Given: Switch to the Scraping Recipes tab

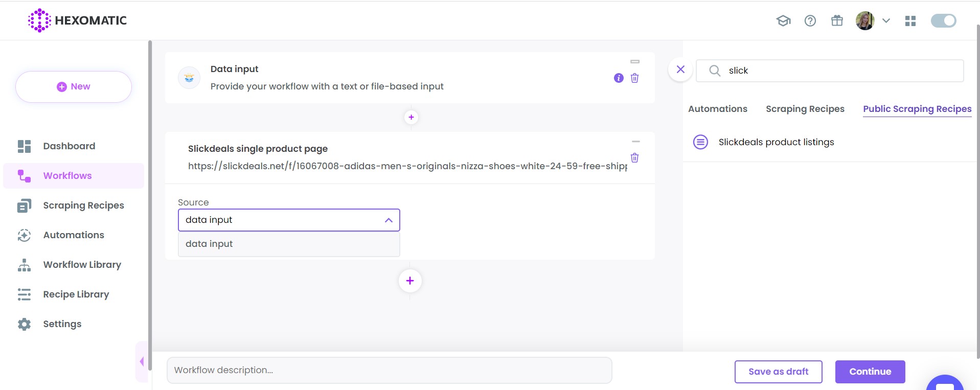Looking at the screenshot, I should [x=805, y=109].
